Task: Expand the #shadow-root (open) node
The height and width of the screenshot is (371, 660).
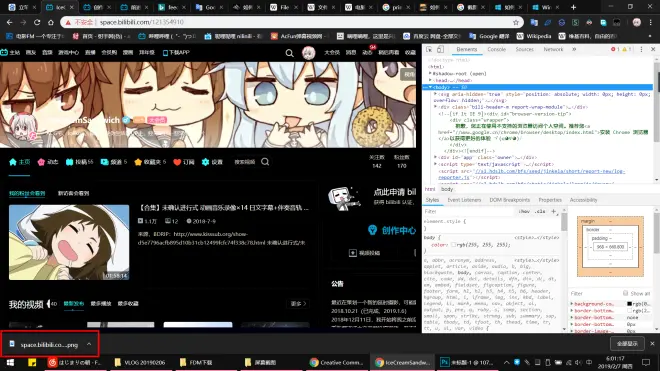Action: pos(430,73)
